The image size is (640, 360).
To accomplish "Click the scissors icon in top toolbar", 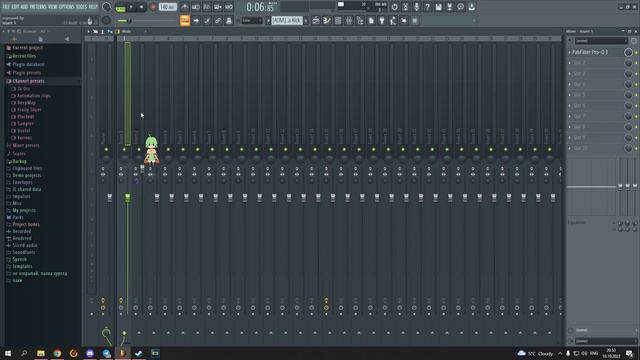I will [x=405, y=7].
